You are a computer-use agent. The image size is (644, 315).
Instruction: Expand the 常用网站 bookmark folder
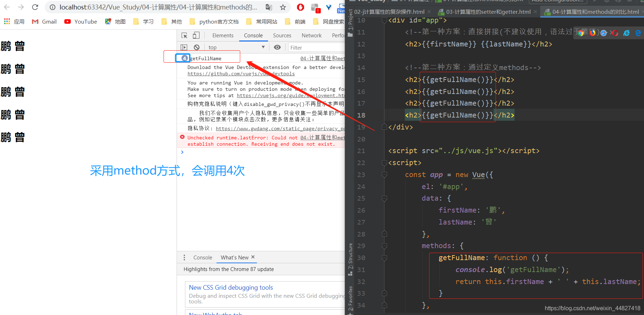(262, 21)
